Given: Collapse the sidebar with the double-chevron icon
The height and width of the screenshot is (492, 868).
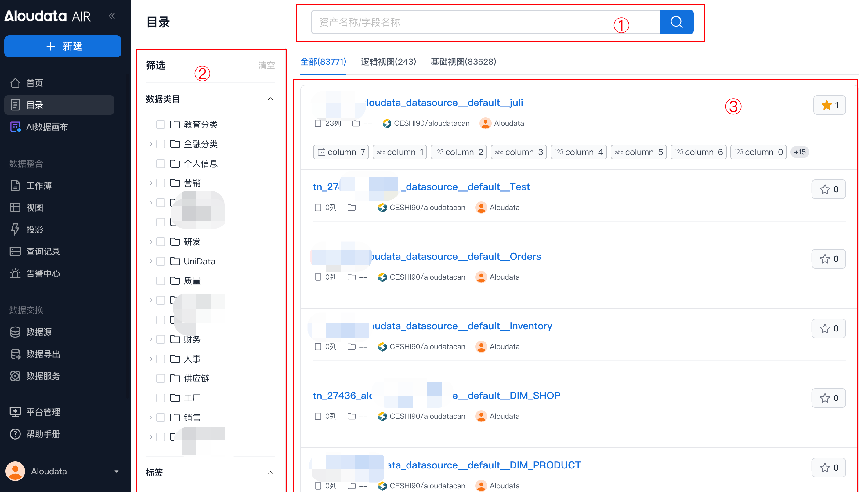Looking at the screenshot, I should [112, 16].
